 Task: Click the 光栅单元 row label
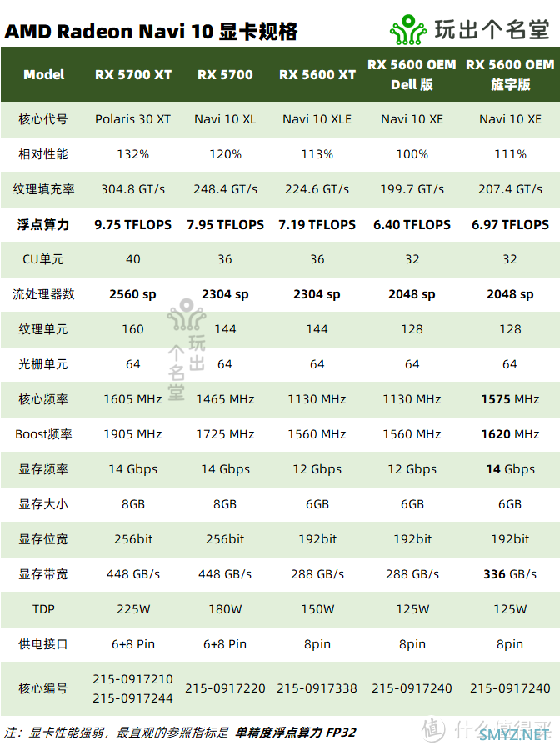[43, 364]
